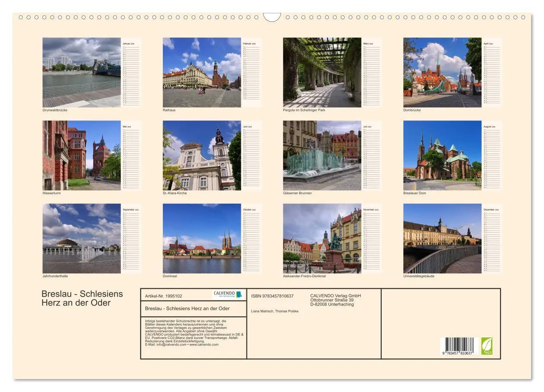The image size is (544, 392).
Task: Click the CALVENDO logo
Action: click(228, 294)
